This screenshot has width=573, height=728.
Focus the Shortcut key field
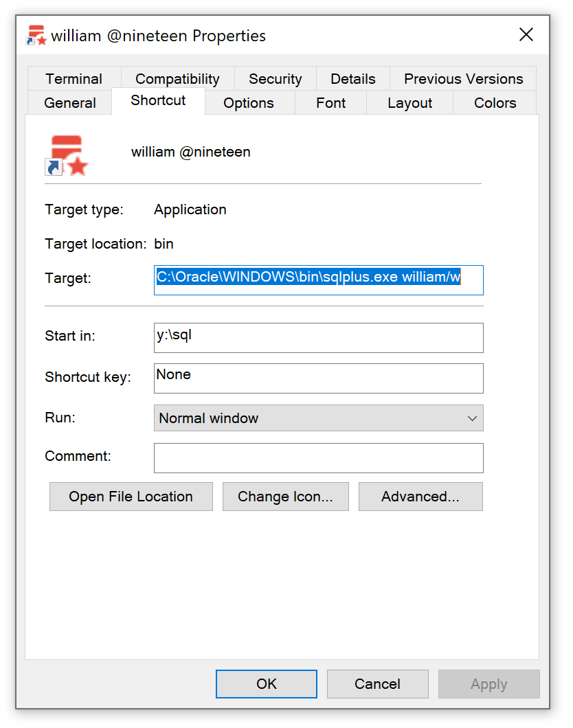319,378
